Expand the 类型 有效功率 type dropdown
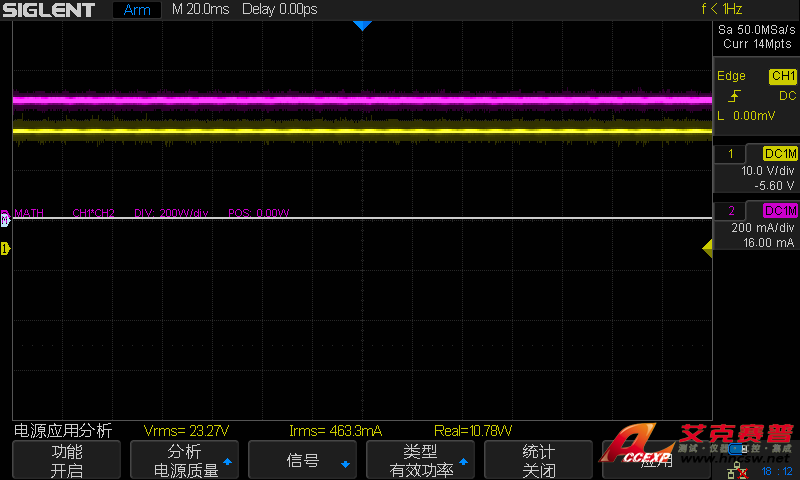800x480 pixels. click(x=421, y=460)
